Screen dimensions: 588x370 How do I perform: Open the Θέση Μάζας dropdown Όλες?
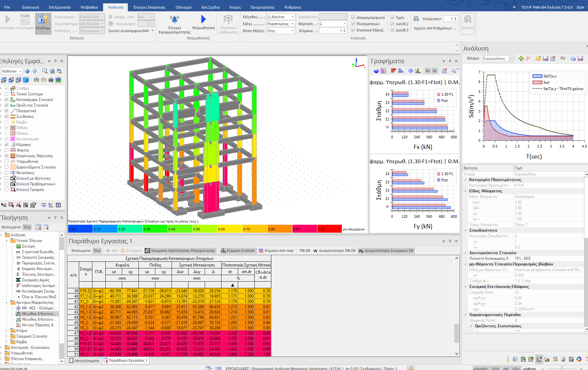click(281, 31)
